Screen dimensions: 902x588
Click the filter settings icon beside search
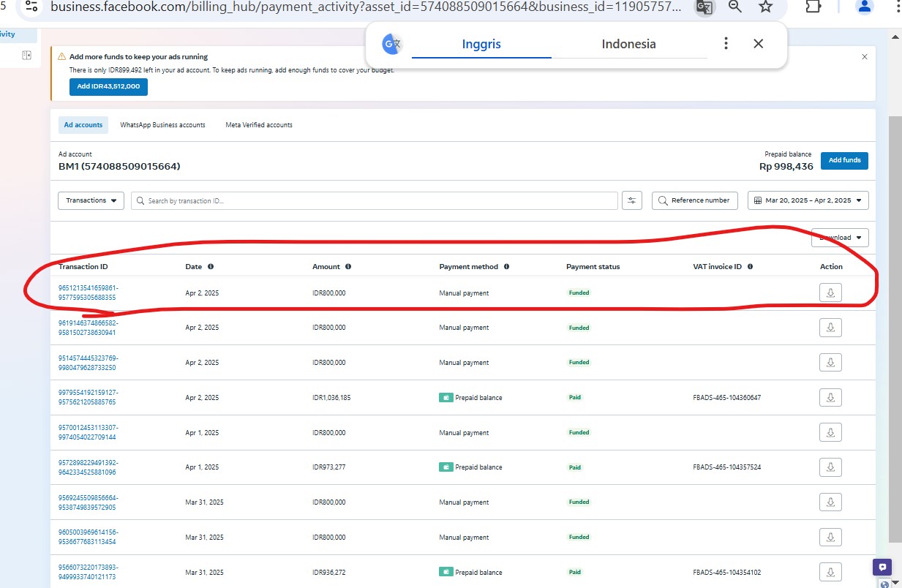[631, 200]
